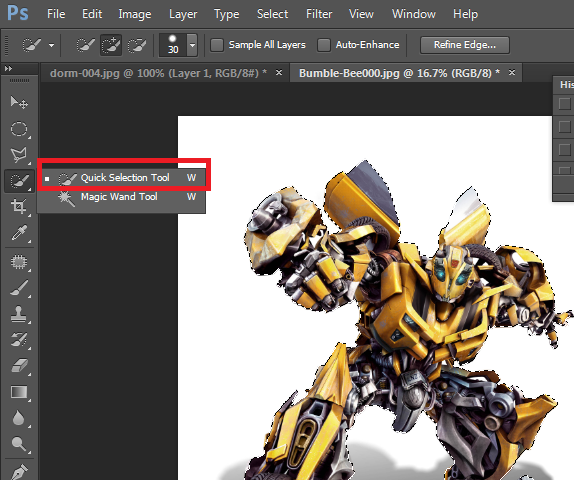The height and width of the screenshot is (480, 574).
Task: Click the toolbox gripper handle
Action: [x=19, y=80]
